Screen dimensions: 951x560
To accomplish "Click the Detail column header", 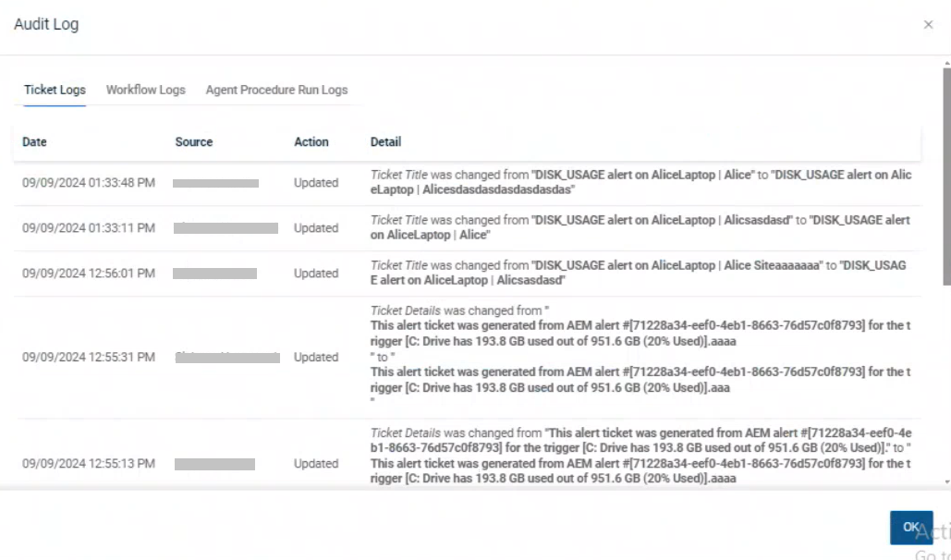I will click(x=385, y=142).
